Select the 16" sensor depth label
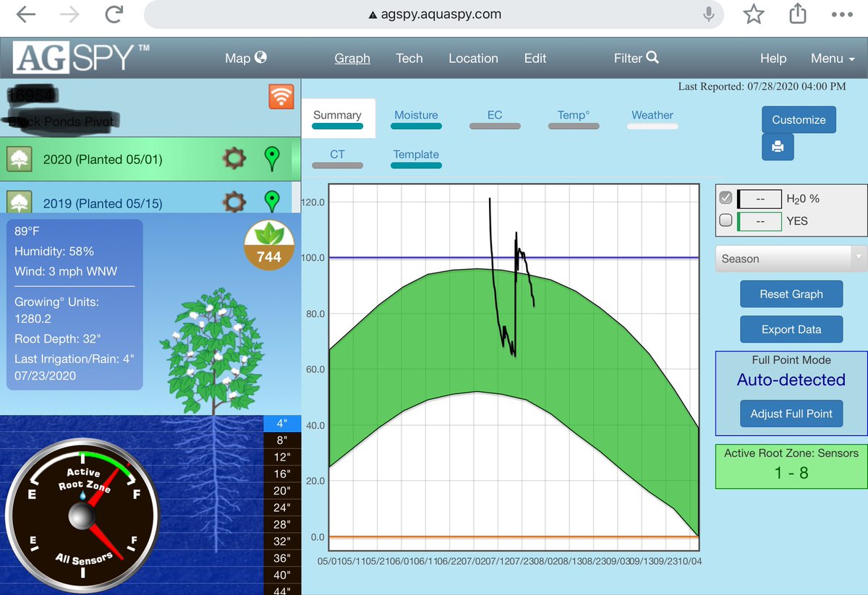 click(x=281, y=474)
